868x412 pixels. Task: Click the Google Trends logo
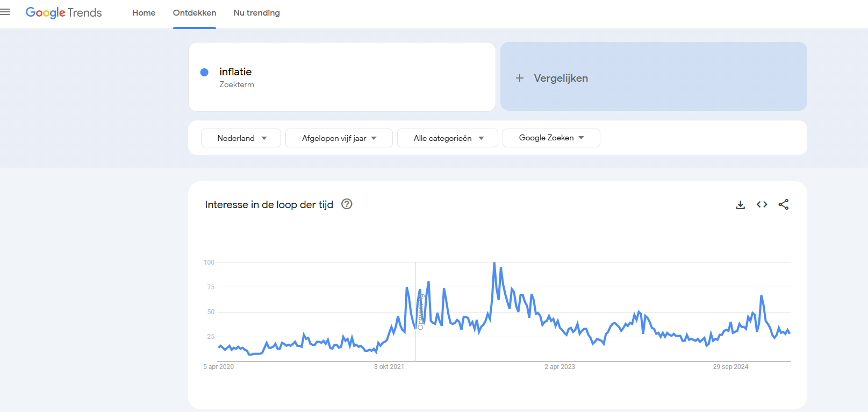click(63, 12)
